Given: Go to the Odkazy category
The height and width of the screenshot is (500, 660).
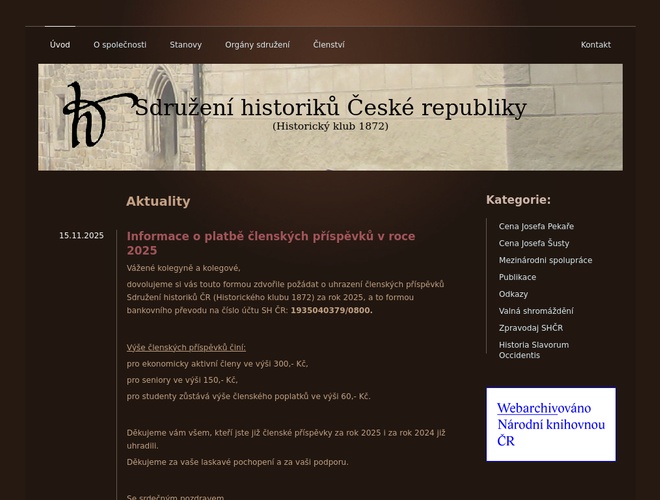Looking at the screenshot, I should (x=513, y=294).
